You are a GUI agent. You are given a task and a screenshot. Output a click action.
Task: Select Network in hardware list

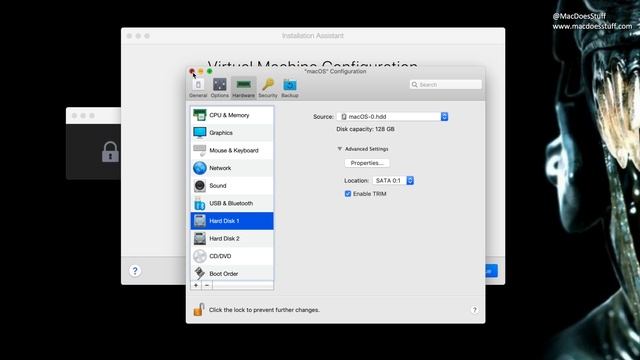pyautogui.click(x=232, y=168)
